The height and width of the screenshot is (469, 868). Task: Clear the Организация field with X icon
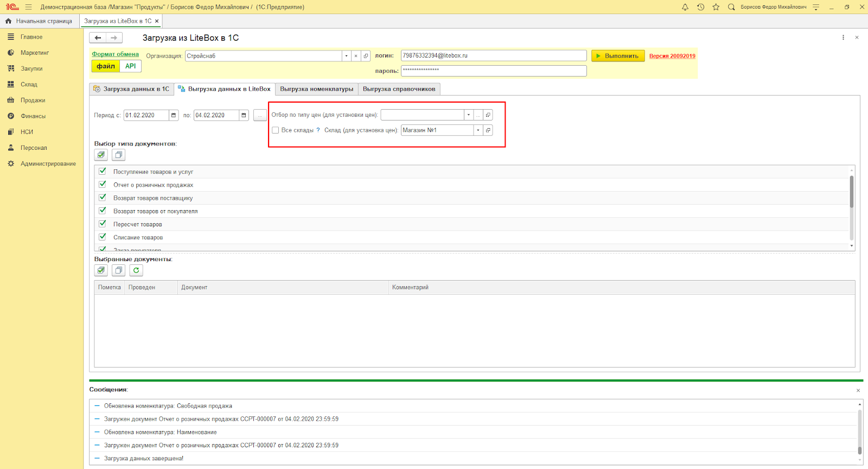[x=356, y=56]
